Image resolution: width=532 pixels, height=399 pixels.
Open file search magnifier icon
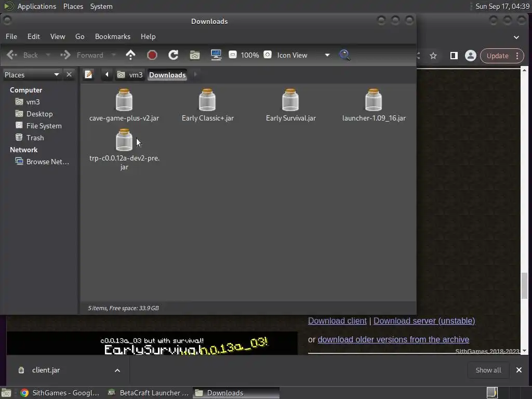pos(345,55)
